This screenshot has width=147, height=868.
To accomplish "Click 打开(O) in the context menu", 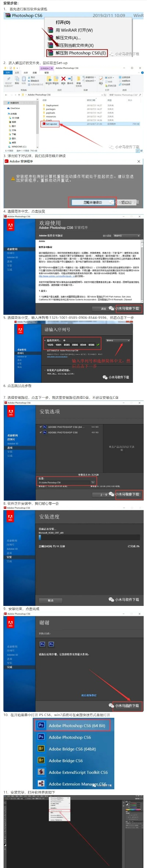I will 63,22.
